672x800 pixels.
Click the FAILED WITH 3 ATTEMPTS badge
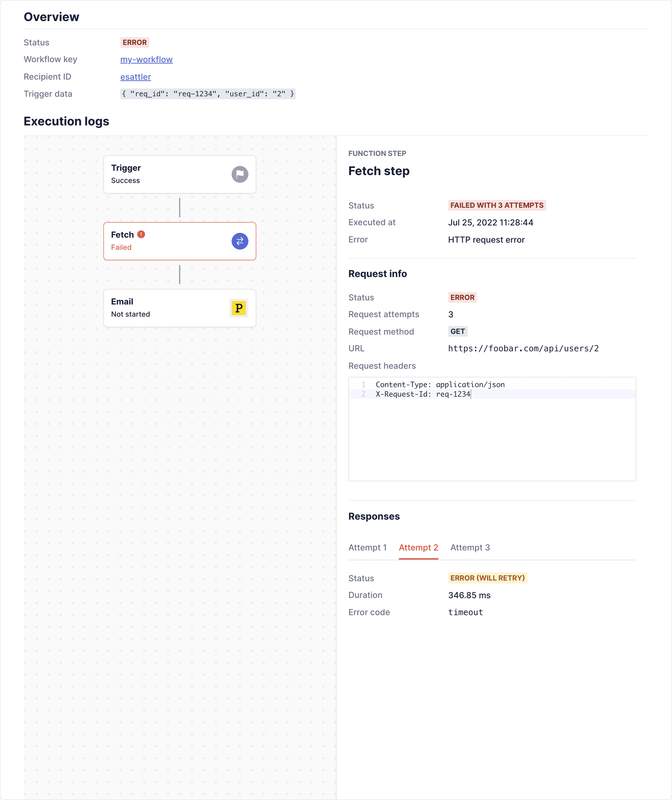(x=497, y=205)
